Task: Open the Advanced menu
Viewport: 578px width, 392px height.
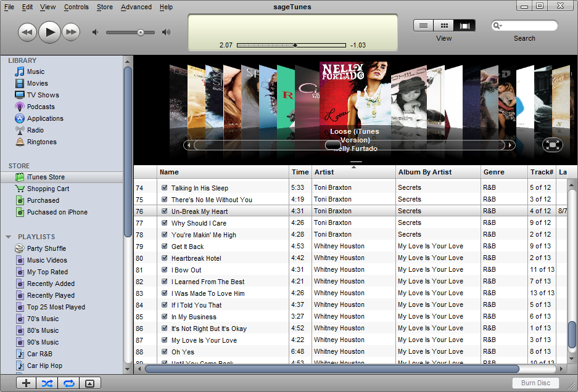Action: coord(136,7)
